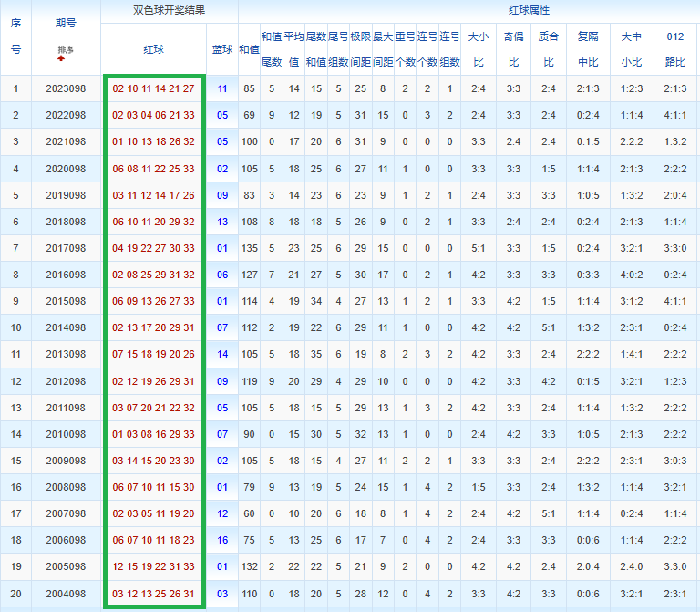Click issue number 2023098

click(x=66, y=88)
